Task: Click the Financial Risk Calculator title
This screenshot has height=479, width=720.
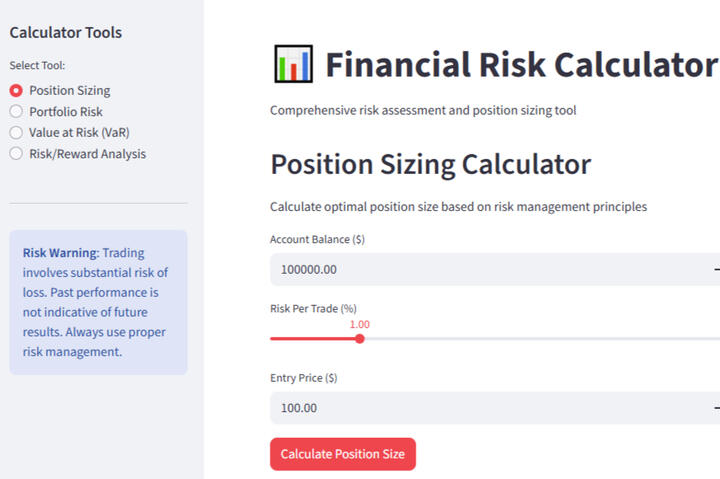Action: click(521, 65)
